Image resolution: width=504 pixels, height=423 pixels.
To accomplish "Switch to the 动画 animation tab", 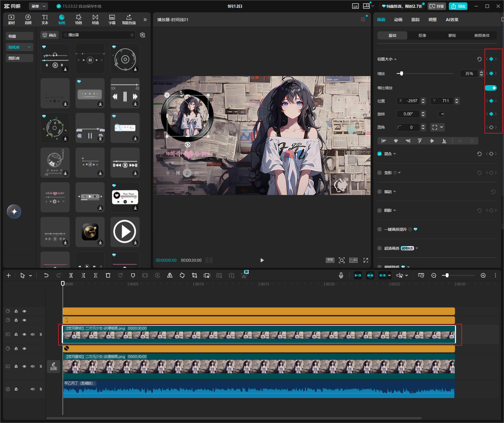I will point(398,20).
